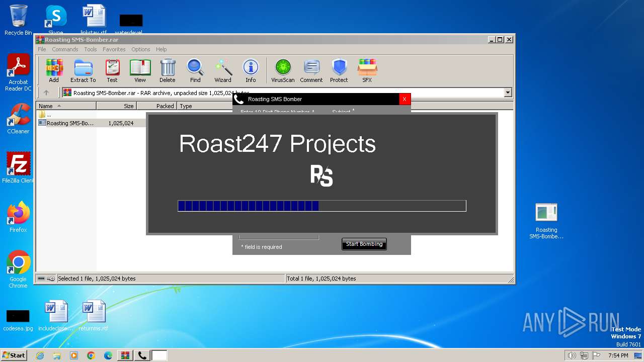Open Acrobat Reader DC desktop icon
The height and width of the screenshot is (362, 644).
click(18, 73)
